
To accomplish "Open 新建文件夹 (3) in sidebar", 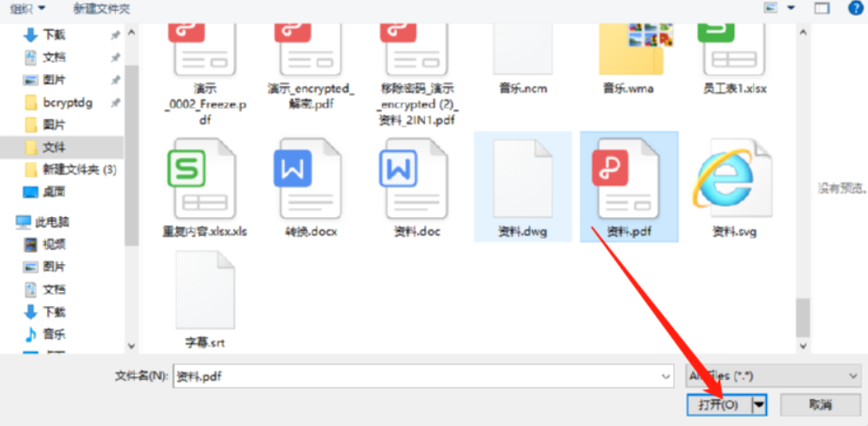I will tap(70, 169).
